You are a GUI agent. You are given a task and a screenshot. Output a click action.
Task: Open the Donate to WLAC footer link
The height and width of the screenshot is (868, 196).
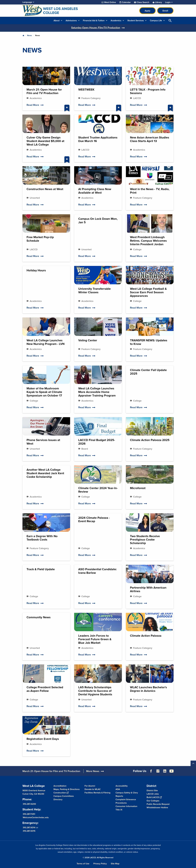93,789
